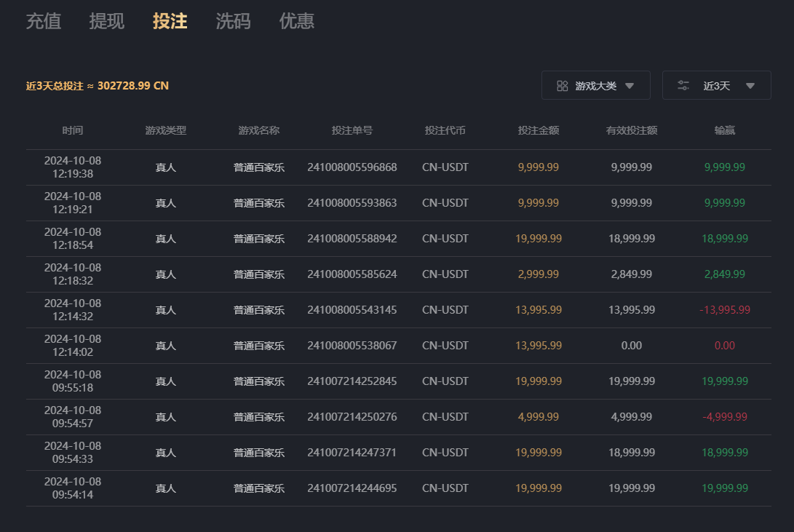794x532 pixels.
Task: Expand the 游戏大类 dropdown arrow
Action: pyautogui.click(x=630, y=86)
